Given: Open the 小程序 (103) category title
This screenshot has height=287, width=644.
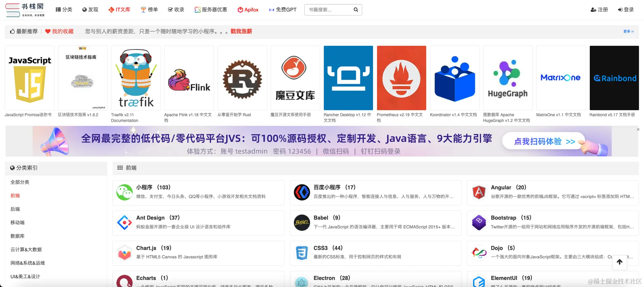Looking at the screenshot, I should [154, 187].
